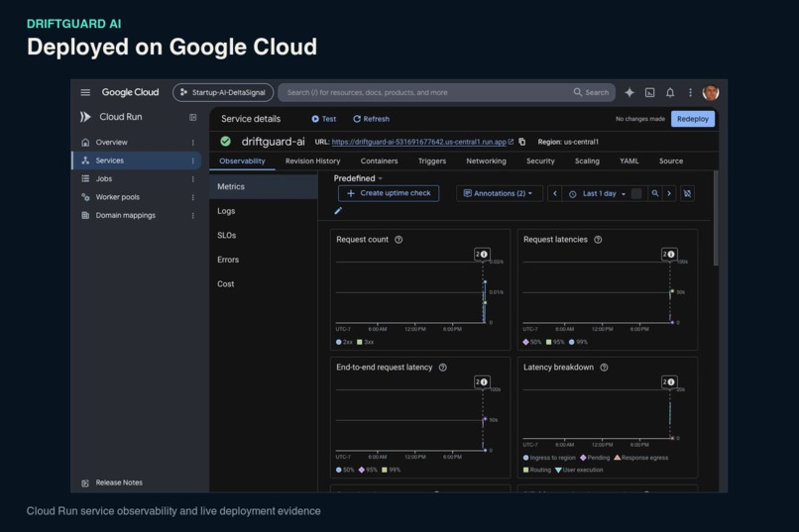Click the help icon beside Request count
Screen dimensions: 799x532
tap(399, 240)
